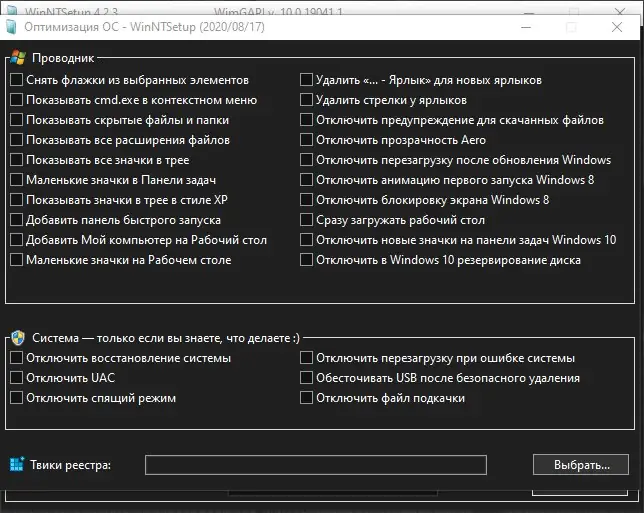644x513 pixels.
Task: Enable Маленькие значки в Панели задач
Action: pos(16,180)
